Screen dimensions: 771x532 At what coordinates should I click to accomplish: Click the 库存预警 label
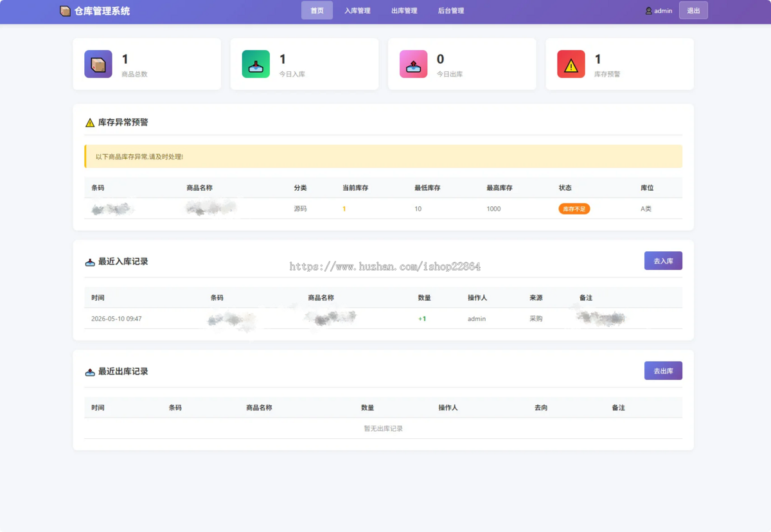click(607, 74)
